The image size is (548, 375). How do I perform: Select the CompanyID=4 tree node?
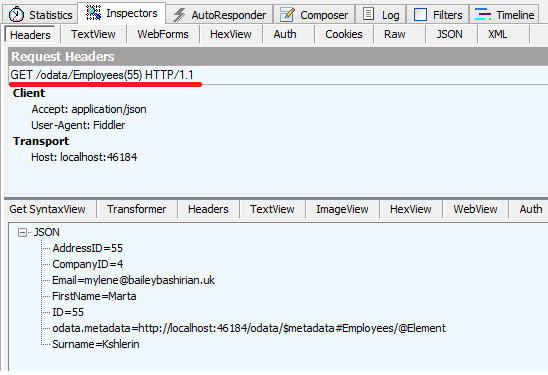88,264
